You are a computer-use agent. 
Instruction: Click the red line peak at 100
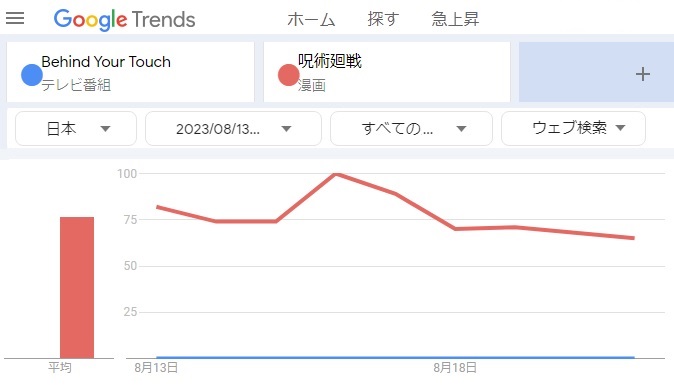point(337,174)
